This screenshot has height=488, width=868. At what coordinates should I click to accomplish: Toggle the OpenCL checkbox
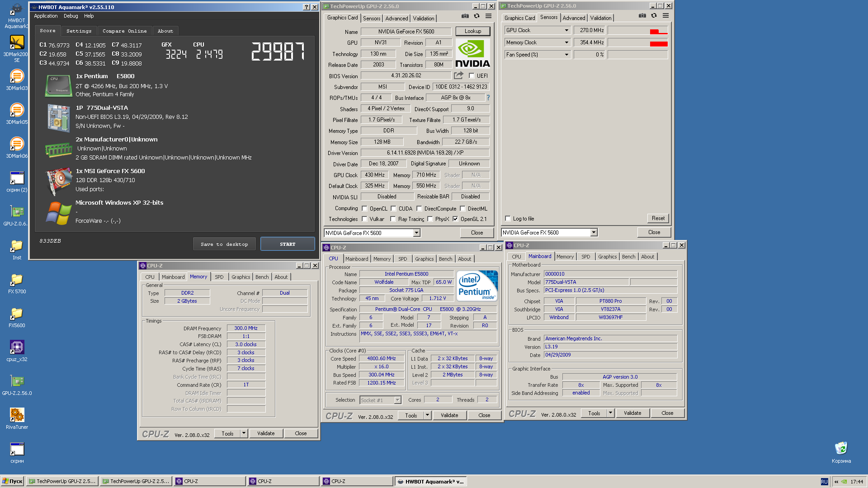point(364,209)
